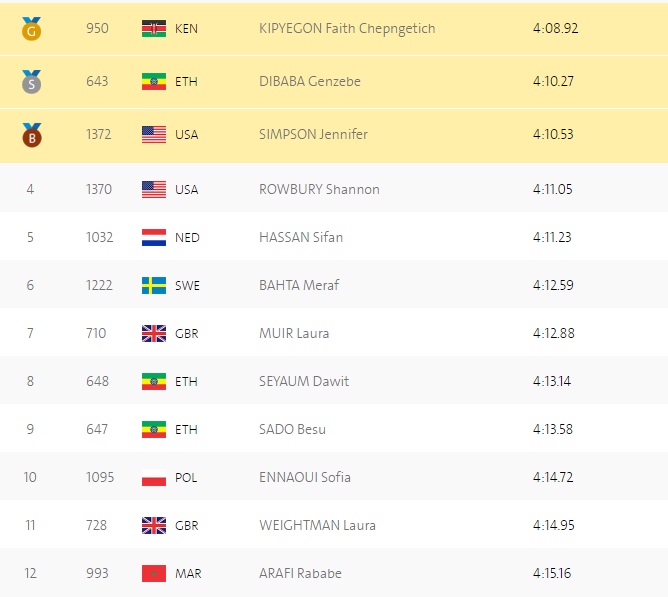This screenshot has width=668, height=597.
Task: Open DIBABA Genzebe athlete name
Action: point(310,81)
